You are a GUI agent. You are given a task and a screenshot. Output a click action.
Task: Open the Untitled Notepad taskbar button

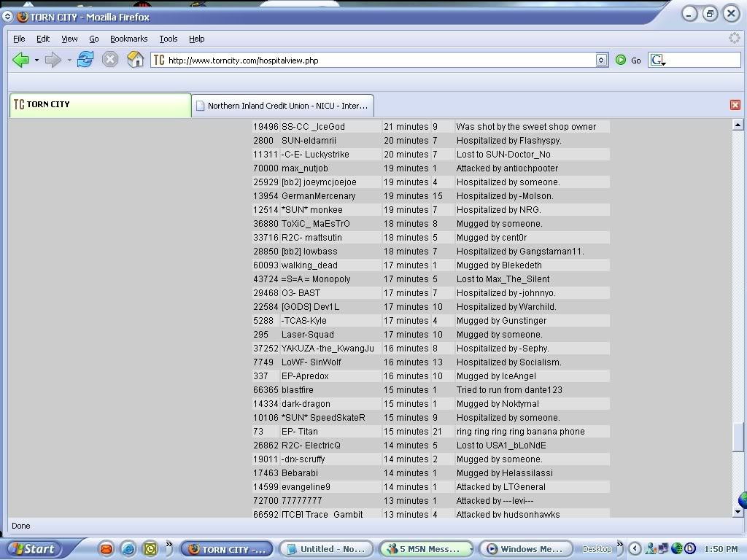coord(326,549)
